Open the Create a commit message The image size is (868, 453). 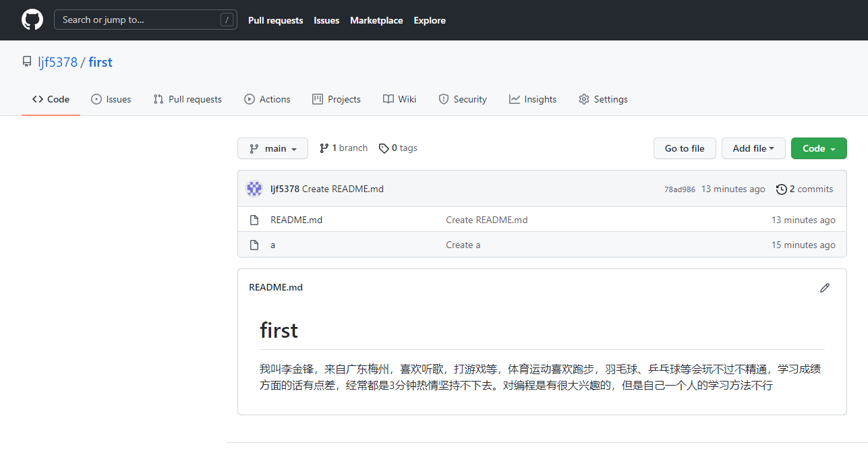pyautogui.click(x=463, y=245)
